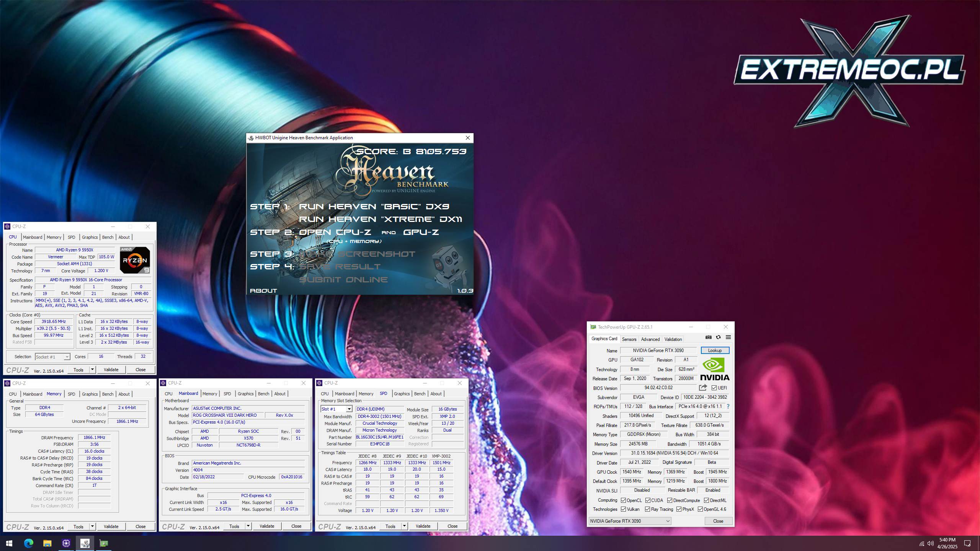980x551 pixels.
Task: Click the CPU-Z taskbar icon
Action: click(66, 543)
